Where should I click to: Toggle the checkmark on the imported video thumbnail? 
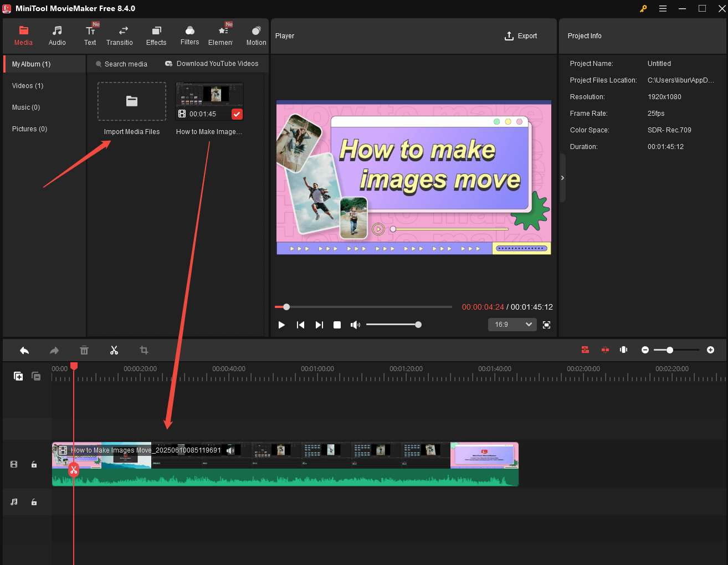pyautogui.click(x=237, y=114)
